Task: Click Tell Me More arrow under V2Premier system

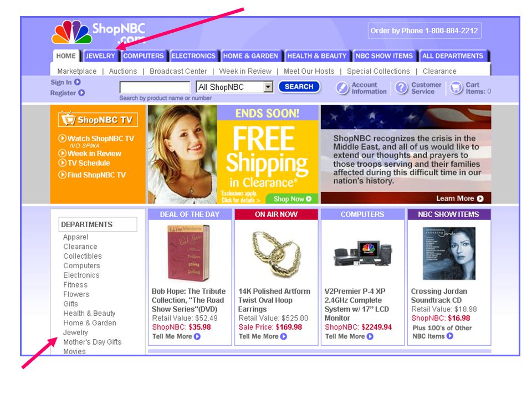Action: [370, 336]
